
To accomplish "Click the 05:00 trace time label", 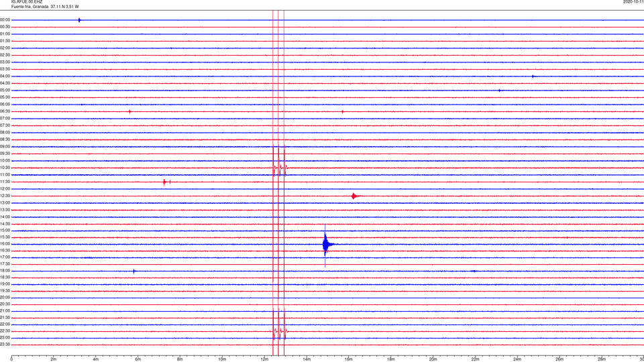I will pyautogui.click(x=5, y=90).
